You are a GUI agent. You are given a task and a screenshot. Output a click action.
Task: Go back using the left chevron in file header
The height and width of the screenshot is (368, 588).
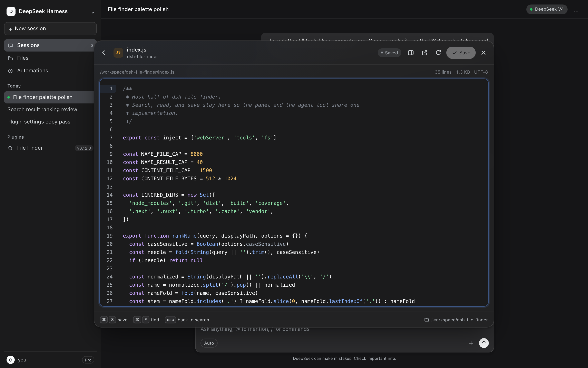[x=104, y=53]
